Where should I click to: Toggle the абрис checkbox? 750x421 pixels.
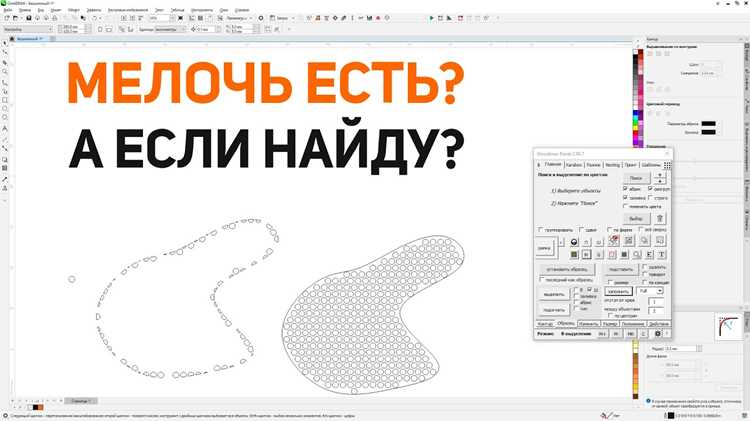(625, 188)
